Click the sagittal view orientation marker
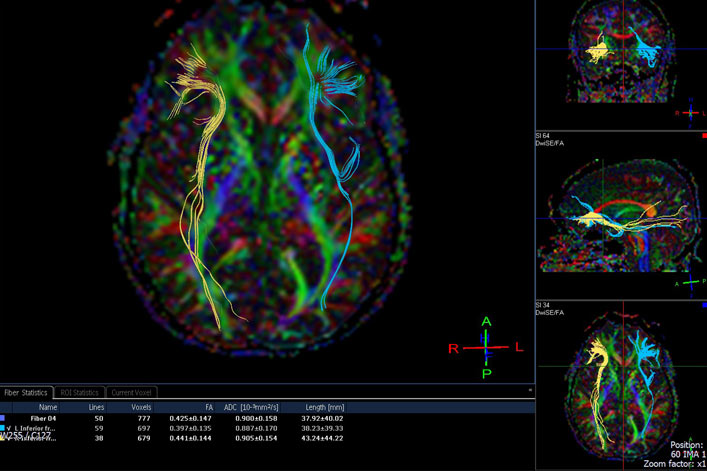707x471 pixels. point(688,284)
